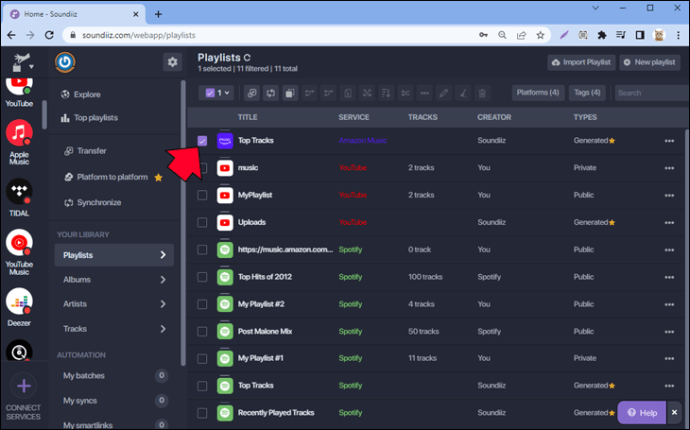Open browser extensions puzzle icon
The height and width of the screenshot is (430, 690).
[602, 35]
